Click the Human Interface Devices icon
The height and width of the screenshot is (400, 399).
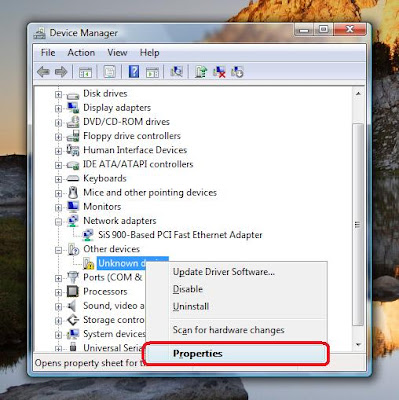pyautogui.click(x=73, y=150)
